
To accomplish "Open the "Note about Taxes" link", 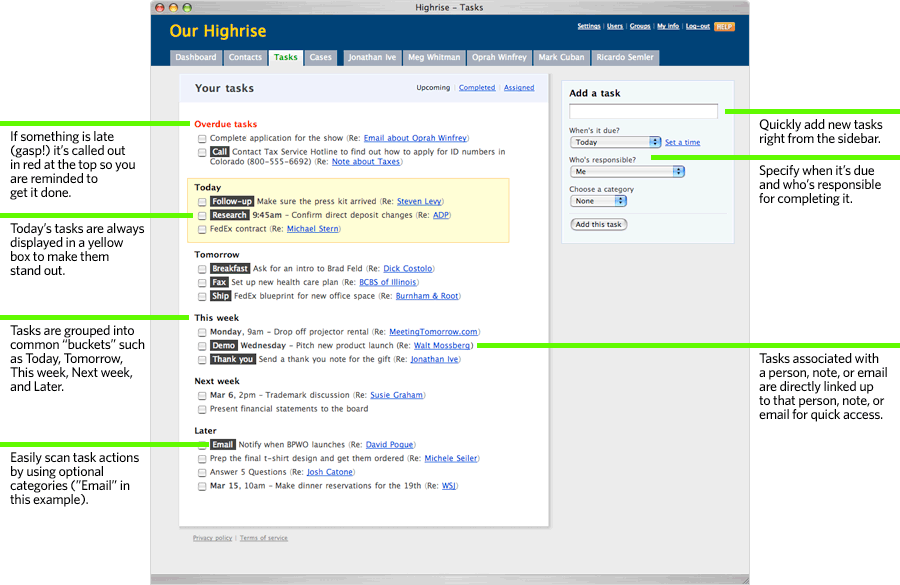I will click(x=366, y=162).
